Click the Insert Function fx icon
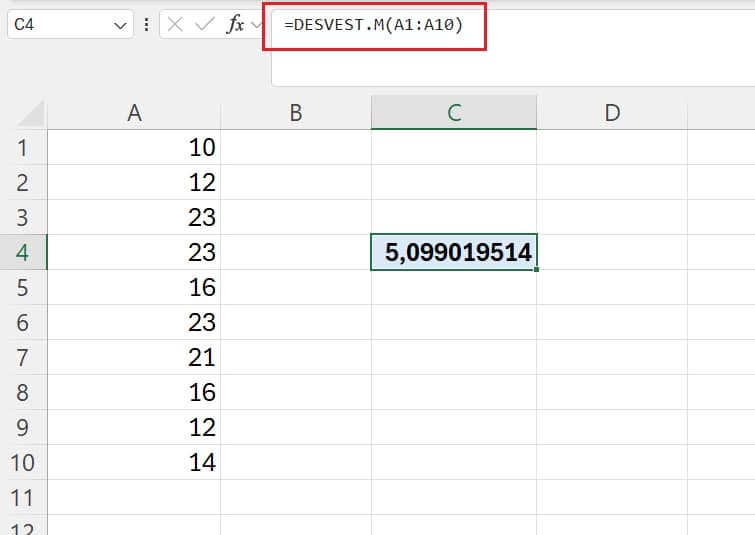Screen dimensions: 755x535 coord(235,24)
